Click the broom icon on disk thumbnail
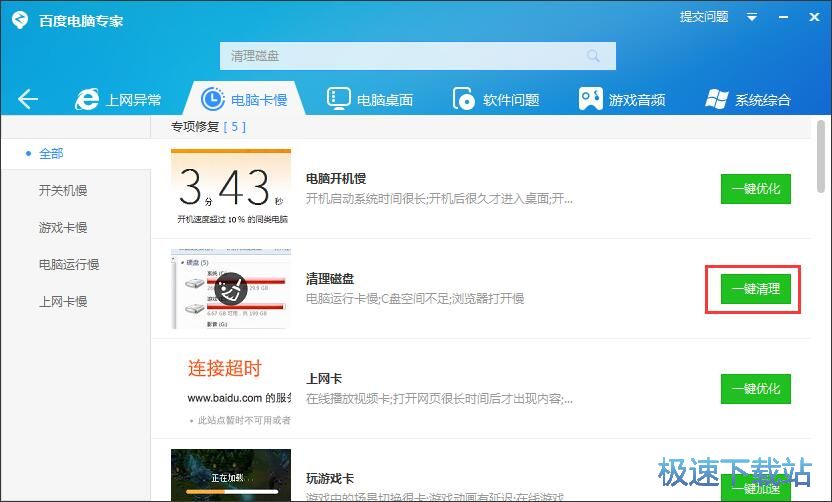The image size is (832, 502). click(x=230, y=289)
